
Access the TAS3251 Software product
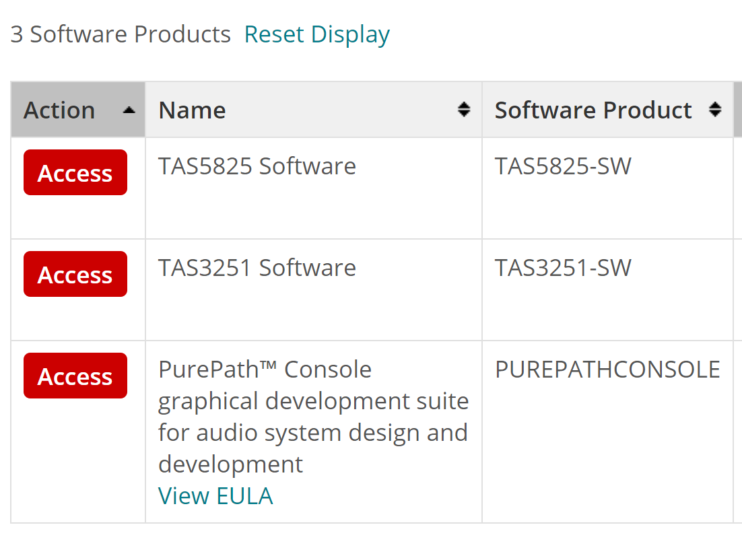[75, 275]
